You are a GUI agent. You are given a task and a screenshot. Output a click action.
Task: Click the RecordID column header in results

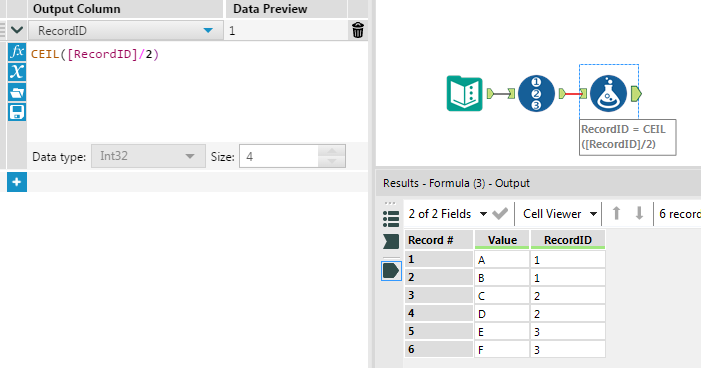click(568, 240)
